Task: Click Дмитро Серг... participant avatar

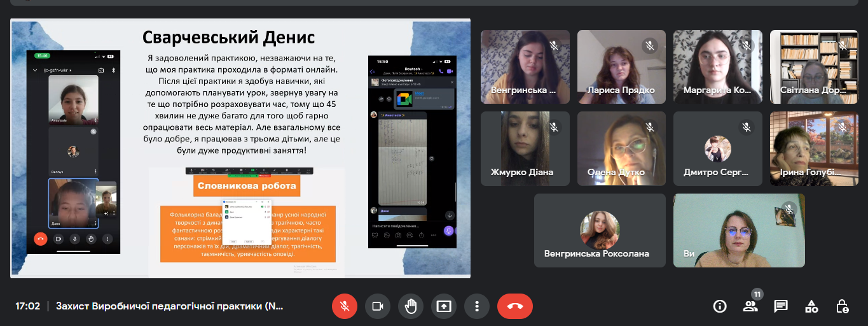Action: [x=717, y=148]
